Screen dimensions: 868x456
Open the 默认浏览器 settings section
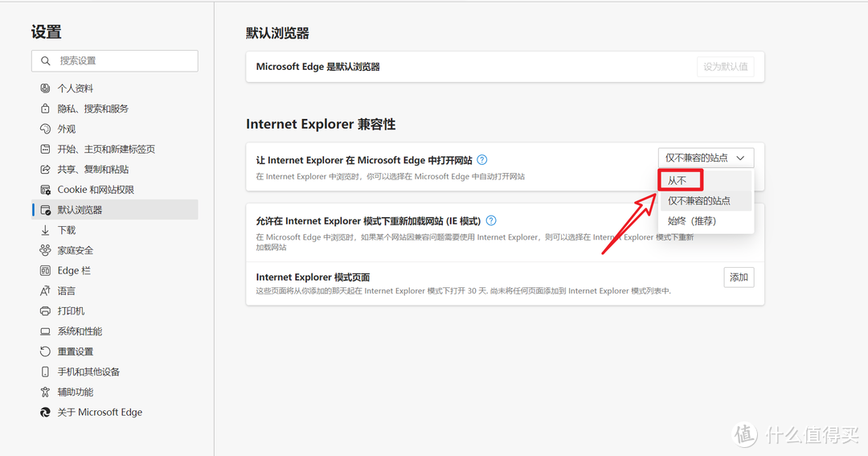(80, 210)
